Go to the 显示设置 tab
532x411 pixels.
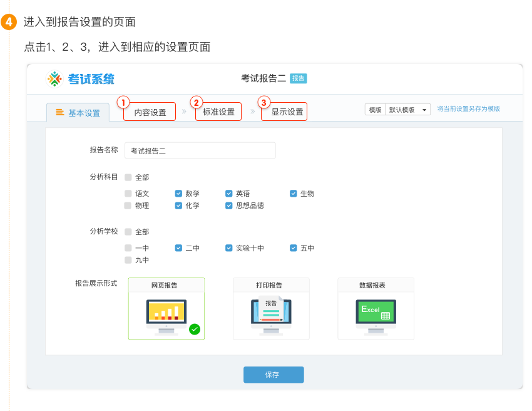[287, 112]
